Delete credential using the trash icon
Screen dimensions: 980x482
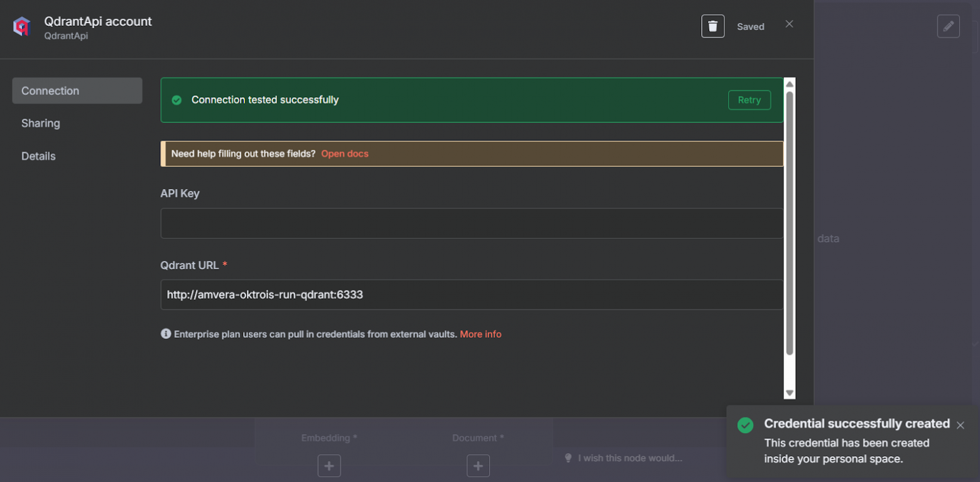click(x=712, y=26)
